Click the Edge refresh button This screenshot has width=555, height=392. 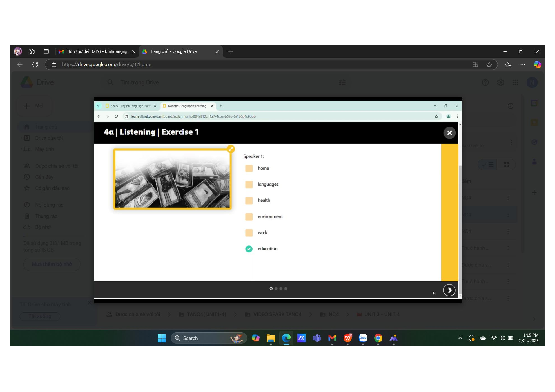pyautogui.click(x=35, y=65)
